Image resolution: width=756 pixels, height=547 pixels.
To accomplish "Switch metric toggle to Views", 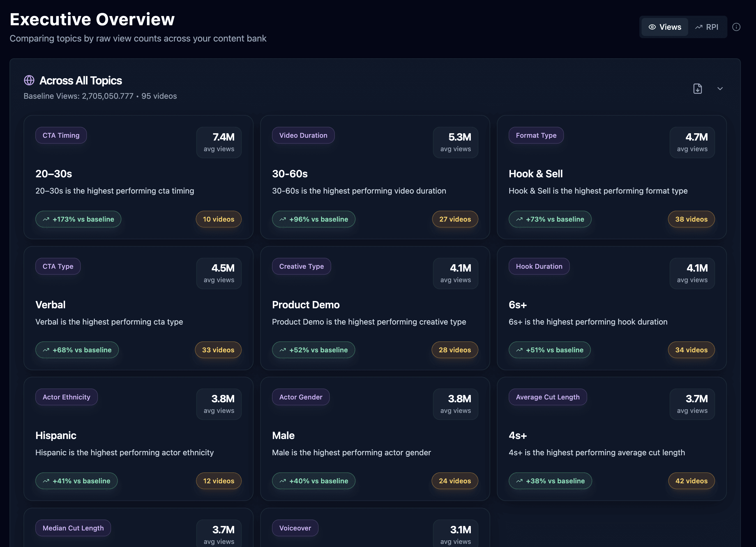I will click(x=665, y=27).
